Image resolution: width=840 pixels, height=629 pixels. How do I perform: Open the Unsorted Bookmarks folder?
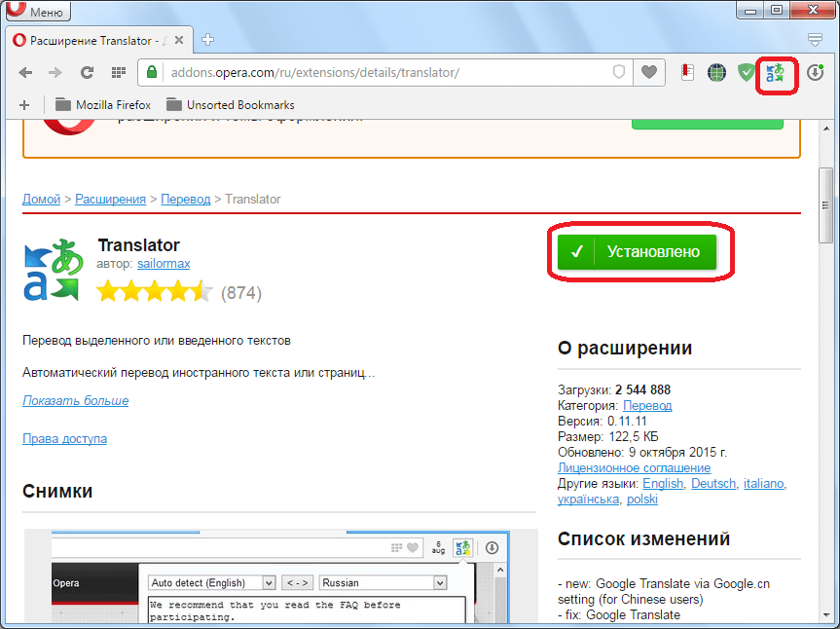point(231,104)
